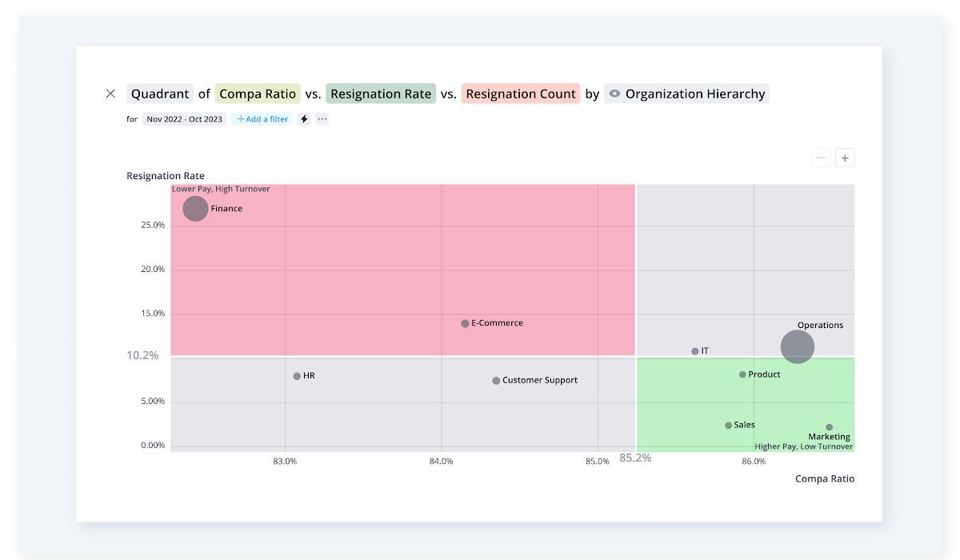Open the Organization Hierarchy group-by selector
Screen dimensions: 960x560
686,94
